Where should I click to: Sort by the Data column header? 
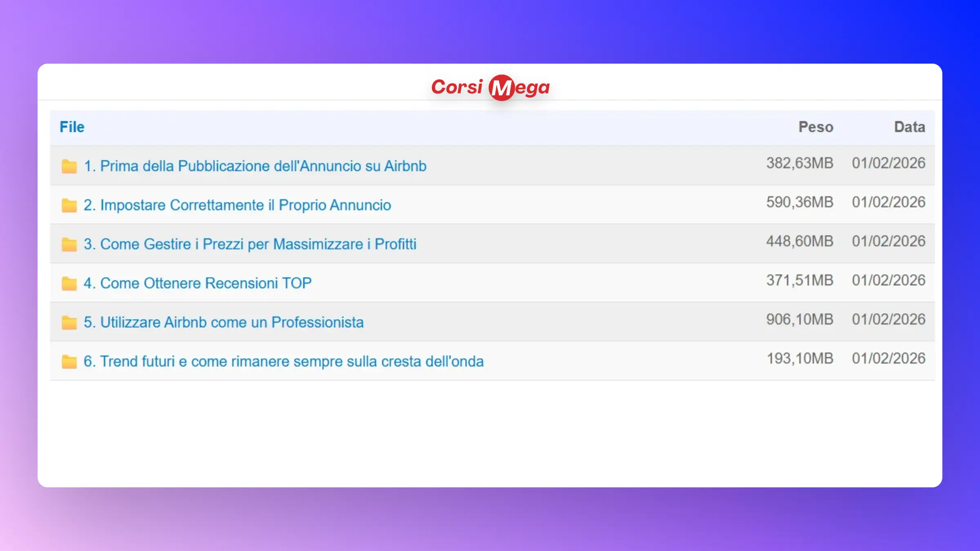[x=909, y=127]
